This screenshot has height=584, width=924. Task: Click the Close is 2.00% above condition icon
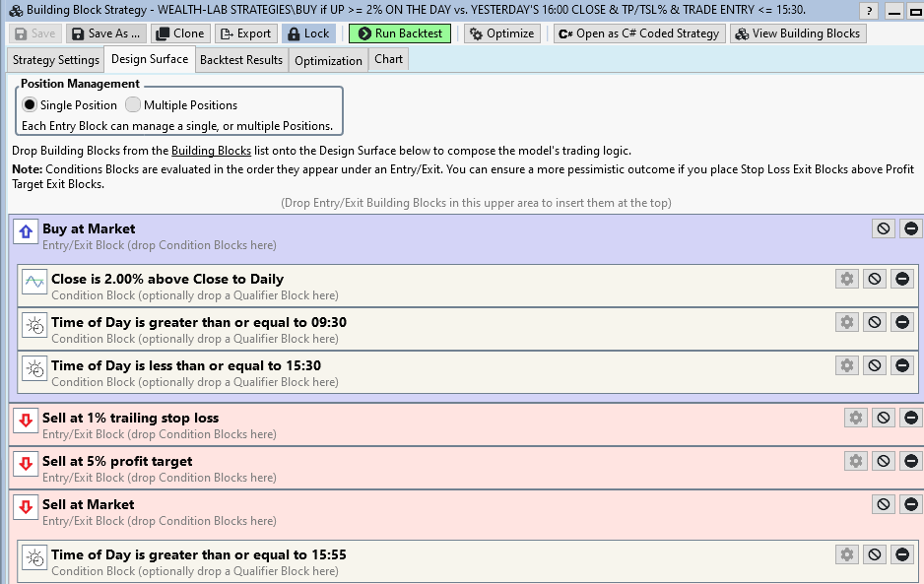[34, 283]
